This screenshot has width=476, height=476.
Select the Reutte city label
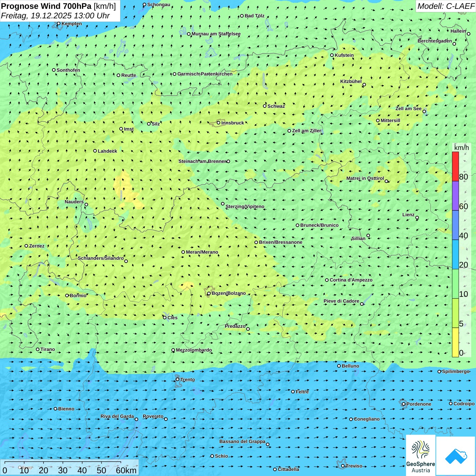point(129,75)
